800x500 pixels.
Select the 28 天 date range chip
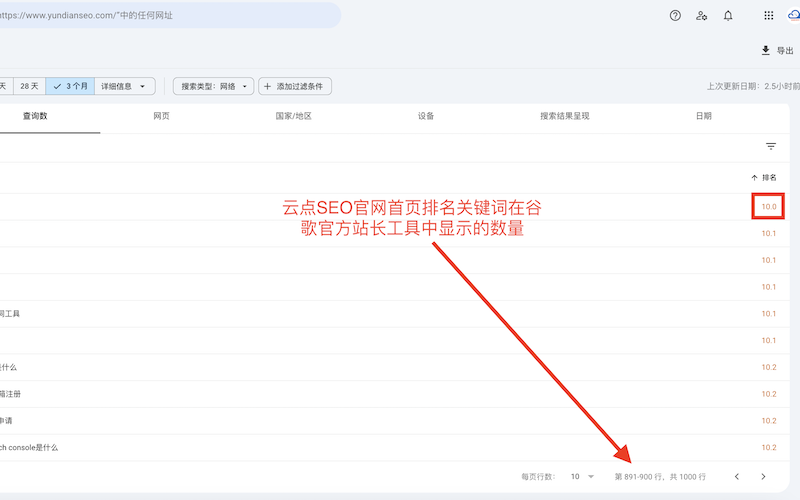coord(30,86)
